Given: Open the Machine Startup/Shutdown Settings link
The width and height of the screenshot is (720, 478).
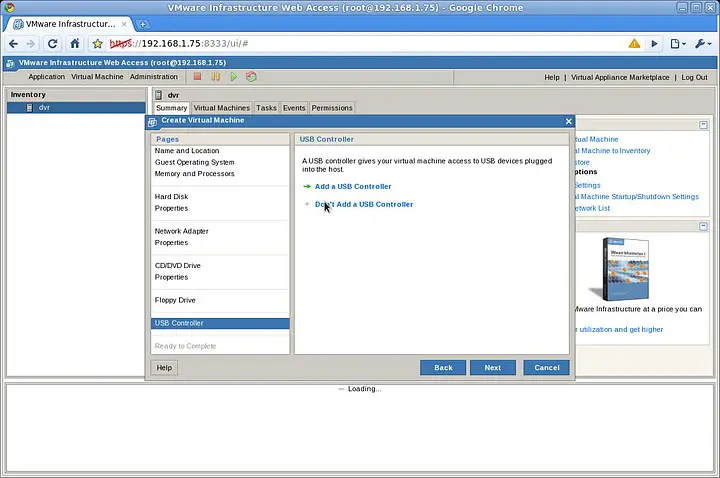Looking at the screenshot, I should click(639, 197).
